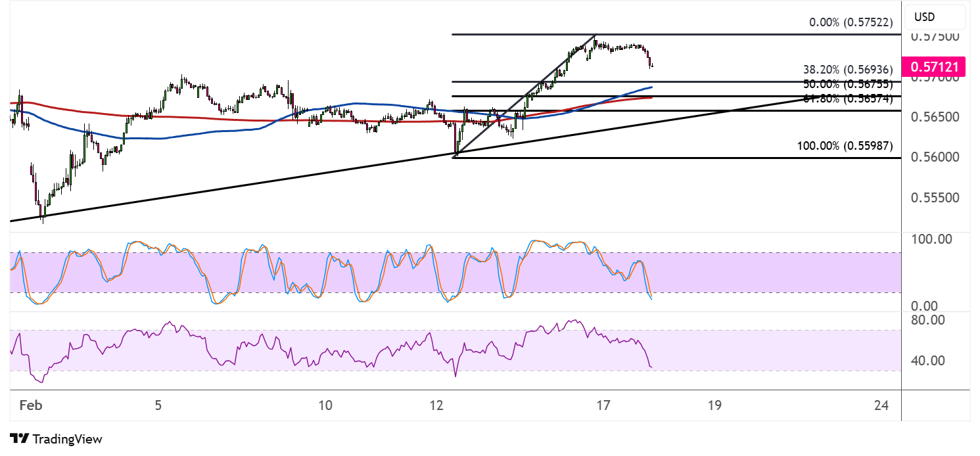Click the Feb date label on time axis

coord(31,405)
